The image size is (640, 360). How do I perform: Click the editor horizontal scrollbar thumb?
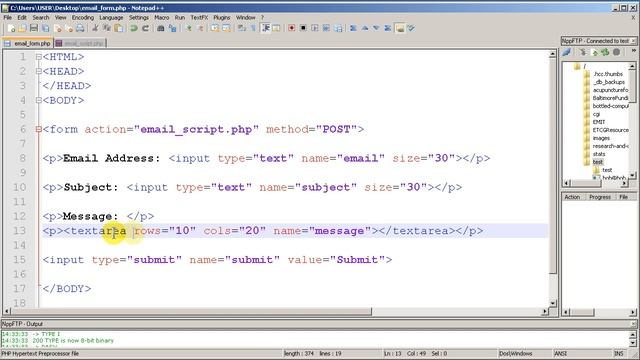tap(191, 311)
